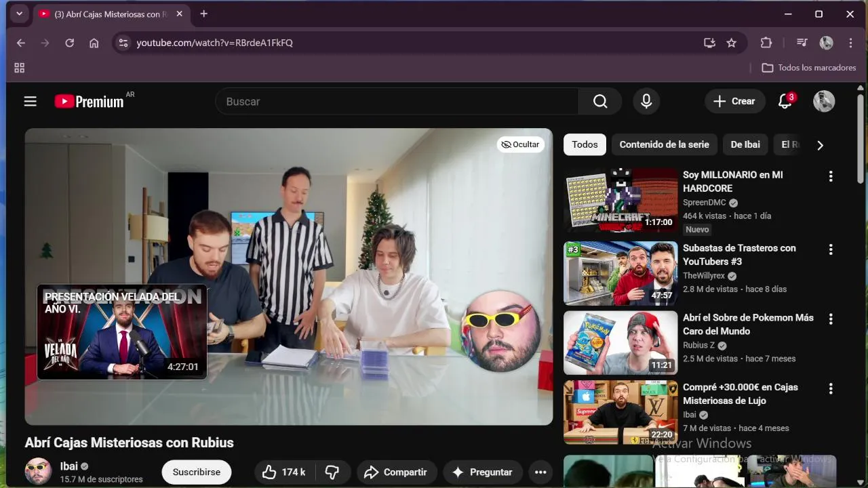Screen dimensions: 868x488
Task: Open notifications bell with 3 badge
Action: pyautogui.click(x=785, y=102)
